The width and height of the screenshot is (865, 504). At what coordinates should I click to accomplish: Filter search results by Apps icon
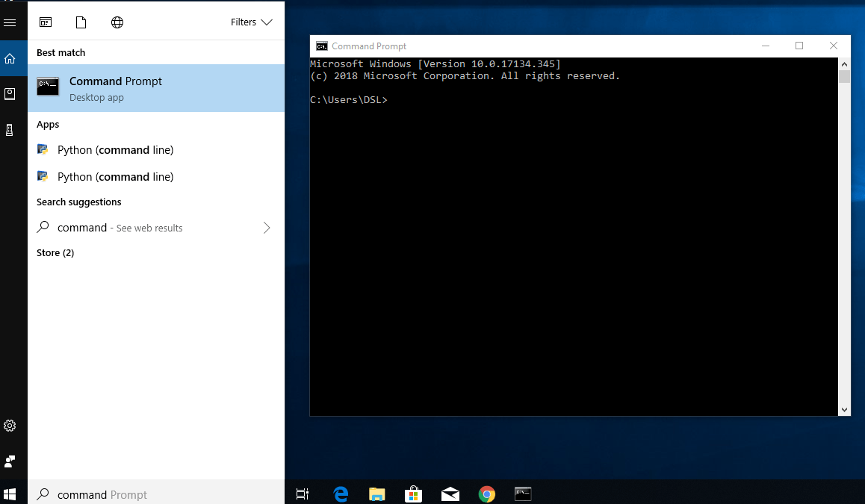[x=46, y=22]
